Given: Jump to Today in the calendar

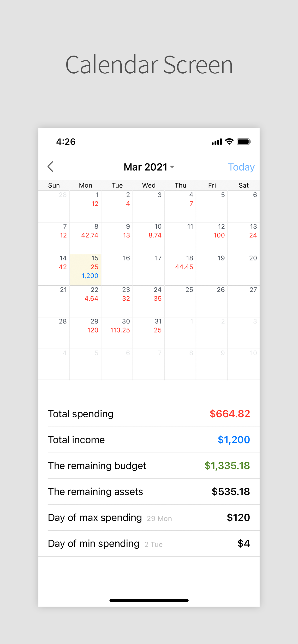Looking at the screenshot, I should tap(241, 167).
